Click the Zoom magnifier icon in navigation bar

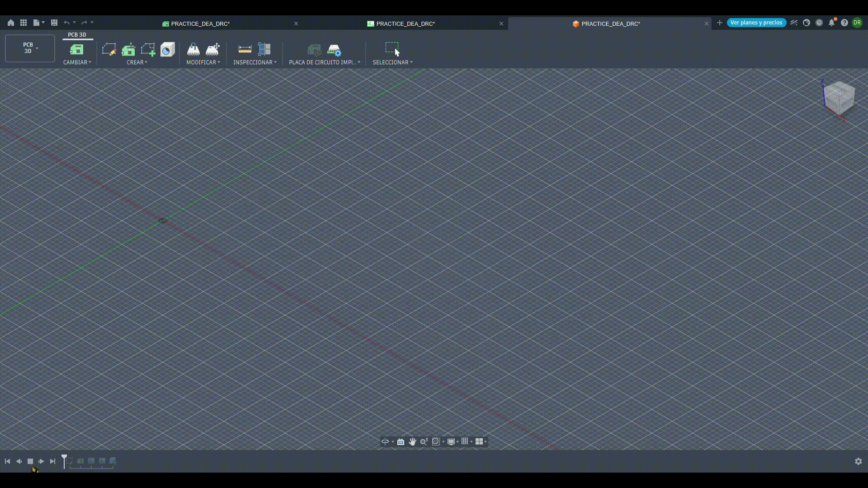(x=424, y=441)
